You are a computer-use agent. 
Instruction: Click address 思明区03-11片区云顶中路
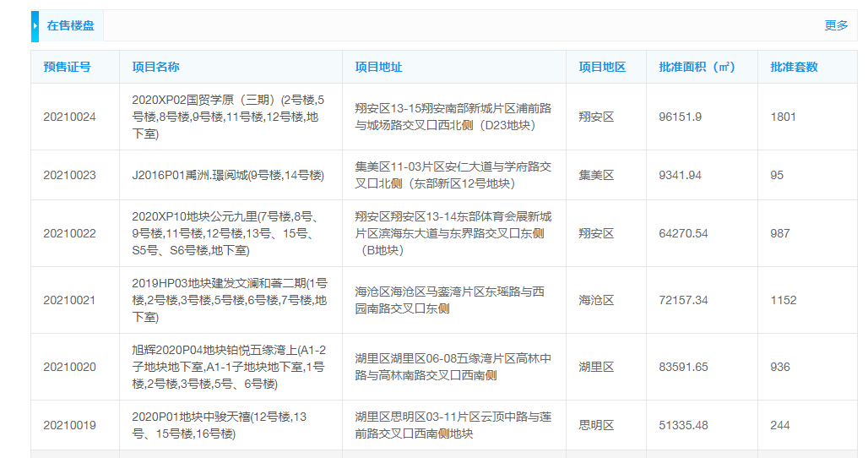coord(453,425)
